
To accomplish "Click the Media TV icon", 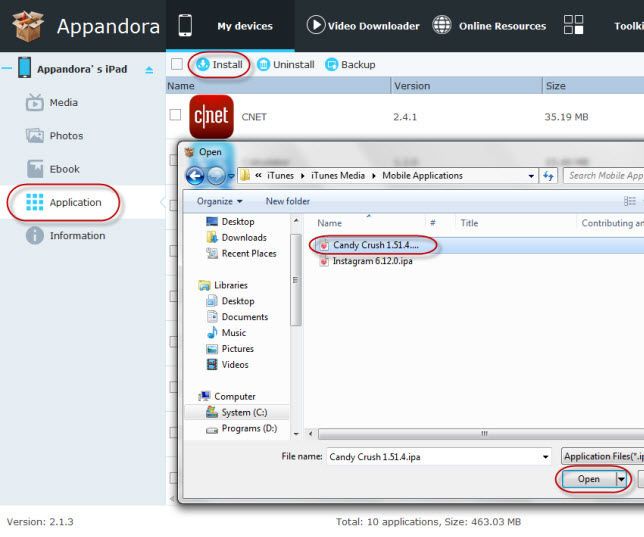I will pos(34,102).
